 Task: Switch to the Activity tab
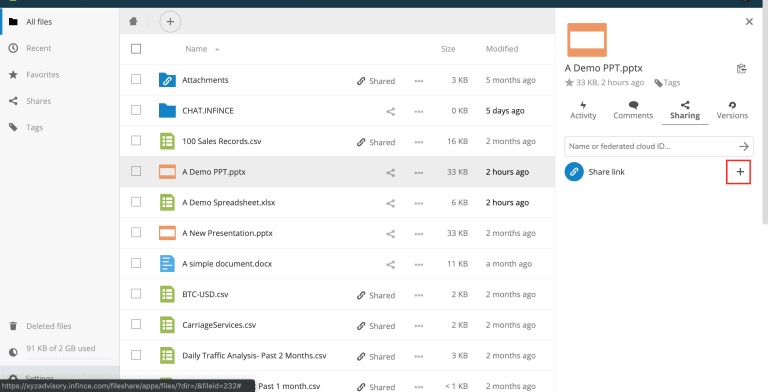[583, 111]
